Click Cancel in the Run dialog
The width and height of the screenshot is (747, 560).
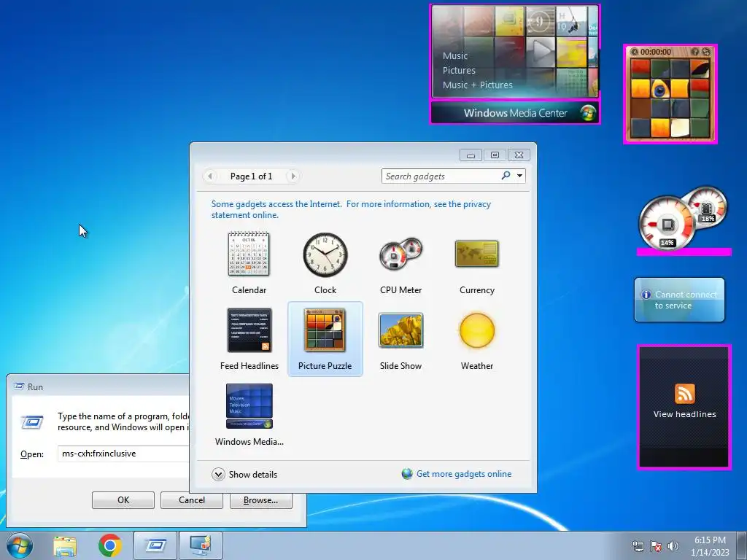pyautogui.click(x=192, y=500)
